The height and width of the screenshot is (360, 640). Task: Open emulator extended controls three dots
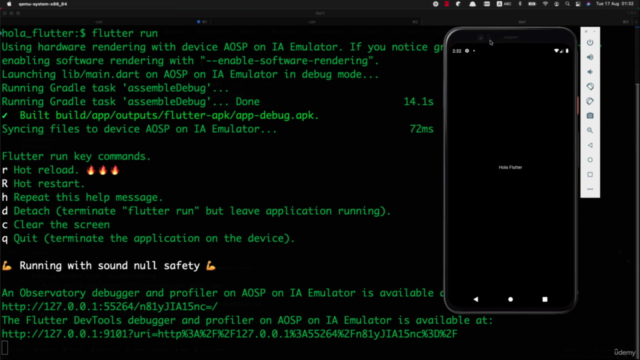(x=590, y=189)
